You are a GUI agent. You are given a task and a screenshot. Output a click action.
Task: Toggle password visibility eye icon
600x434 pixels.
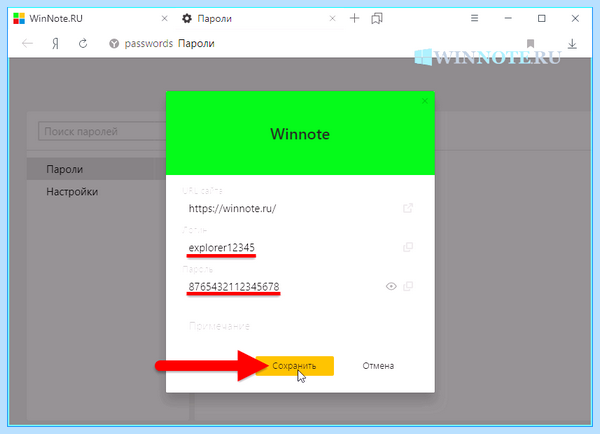(391, 286)
